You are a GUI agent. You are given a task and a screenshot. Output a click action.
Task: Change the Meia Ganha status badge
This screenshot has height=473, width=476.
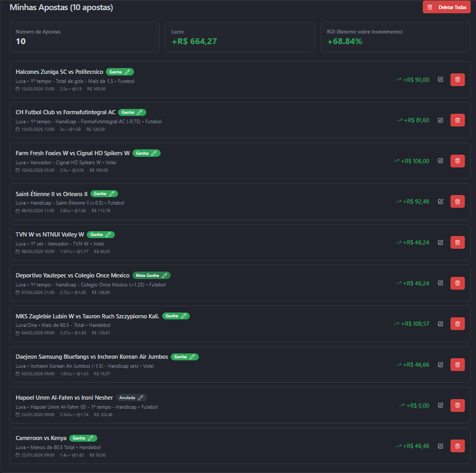coord(152,275)
